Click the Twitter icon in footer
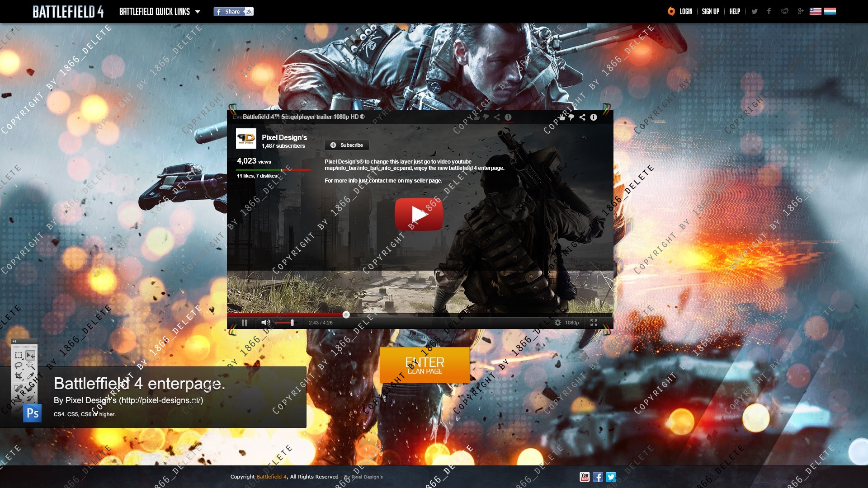This screenshot has width=868, height=488. [611, 477]
